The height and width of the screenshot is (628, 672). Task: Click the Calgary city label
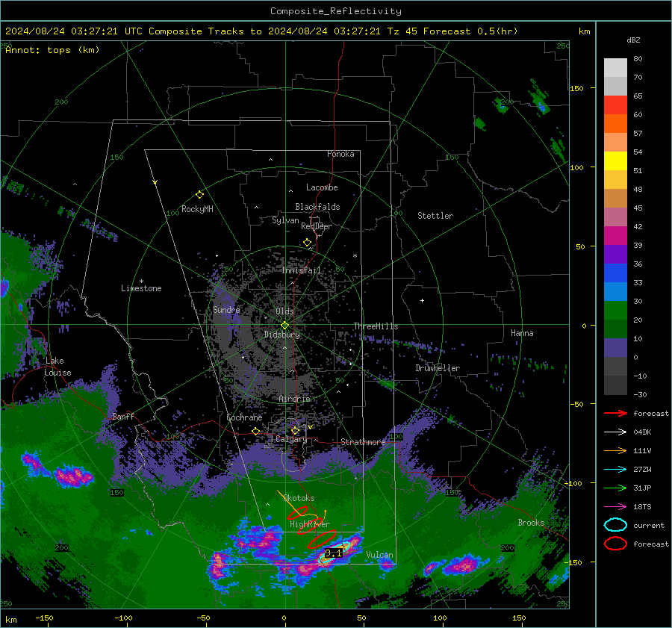(x=291, y=439)
